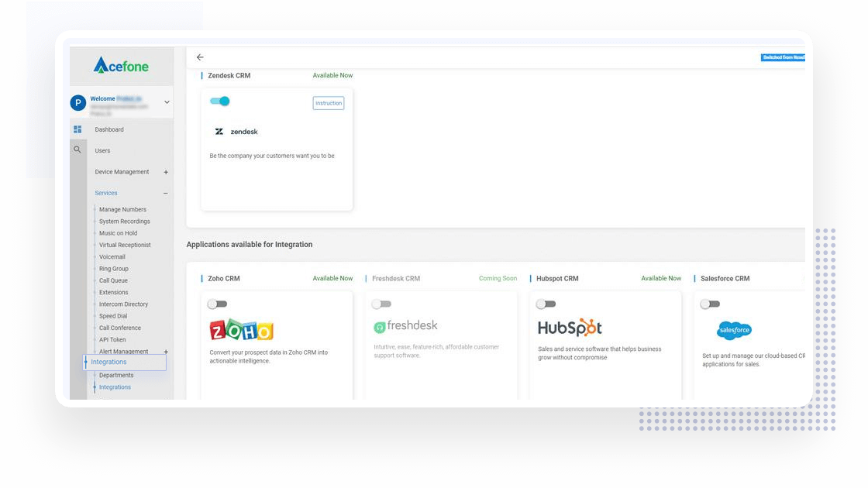Click the sidebar search magnifier icon
Image resolution: width=868 pixels, height=488 pixels.
click(77, 149)
